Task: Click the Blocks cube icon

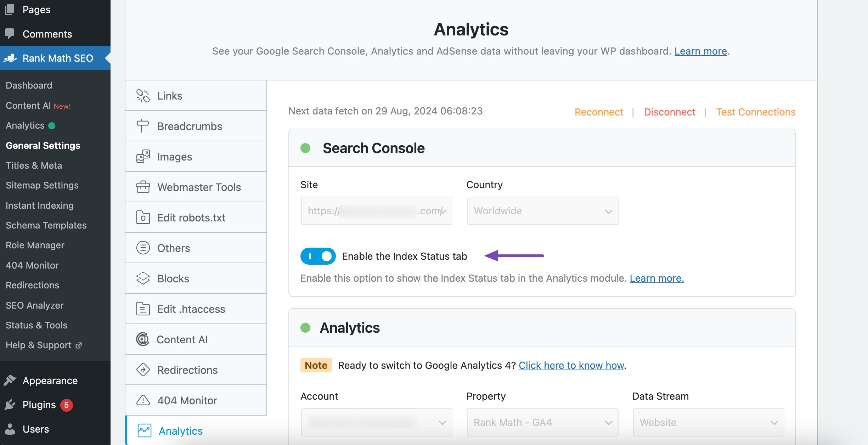Action: 143,278
